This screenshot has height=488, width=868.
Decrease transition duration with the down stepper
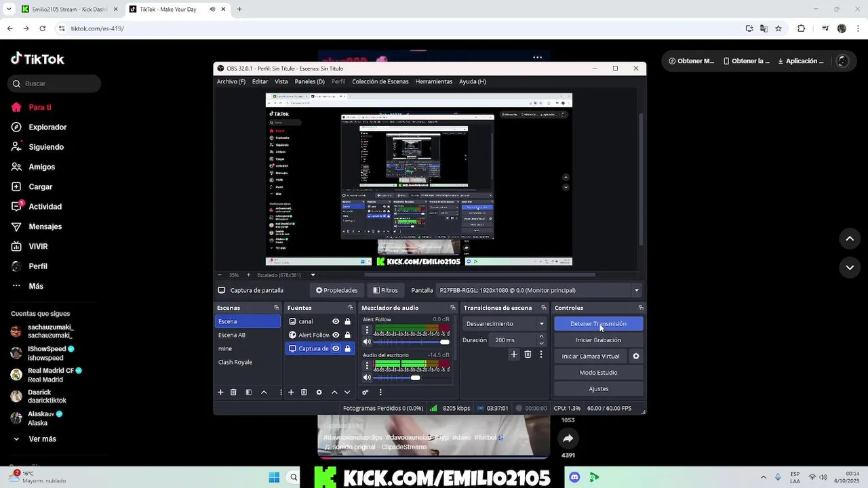tap(541, 343)
